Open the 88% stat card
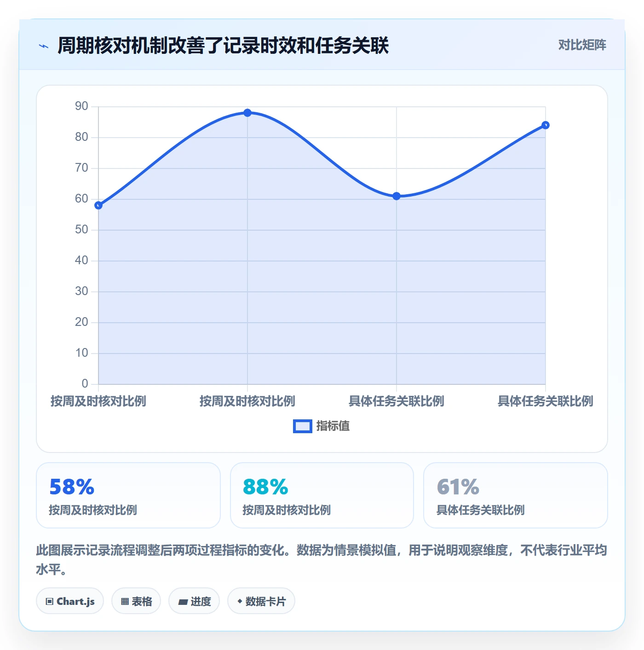Screen dimensions: 644x650 click(x=322, y=495)
